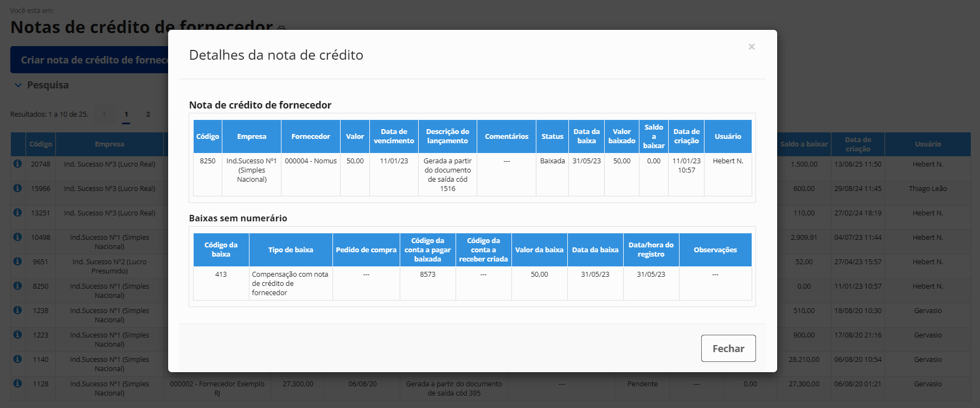Click info icon for row 20748
Viewport: 980px width, 408px height.
click(x=17, y=164)
